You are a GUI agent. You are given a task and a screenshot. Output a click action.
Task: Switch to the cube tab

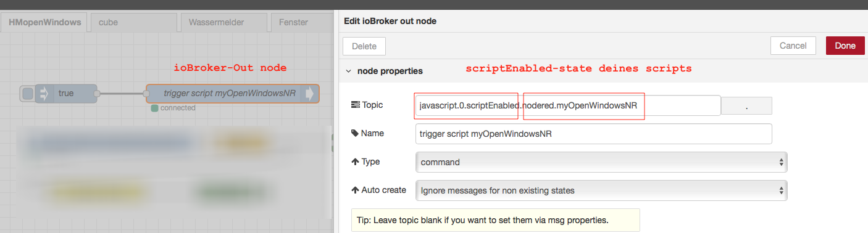pyautogui.click(x=133, y=22)
